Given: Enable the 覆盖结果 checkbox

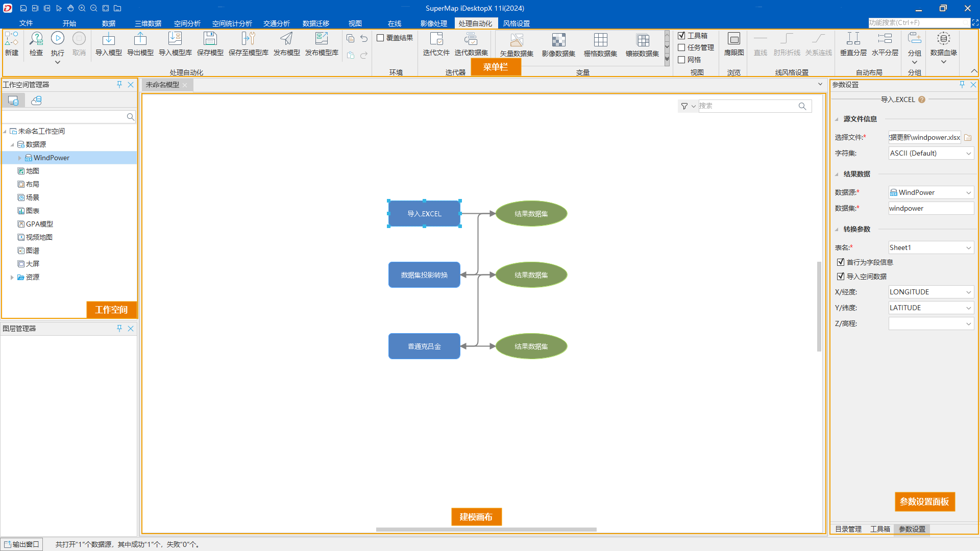Looking at the screenshot, I should click(380, 38).
